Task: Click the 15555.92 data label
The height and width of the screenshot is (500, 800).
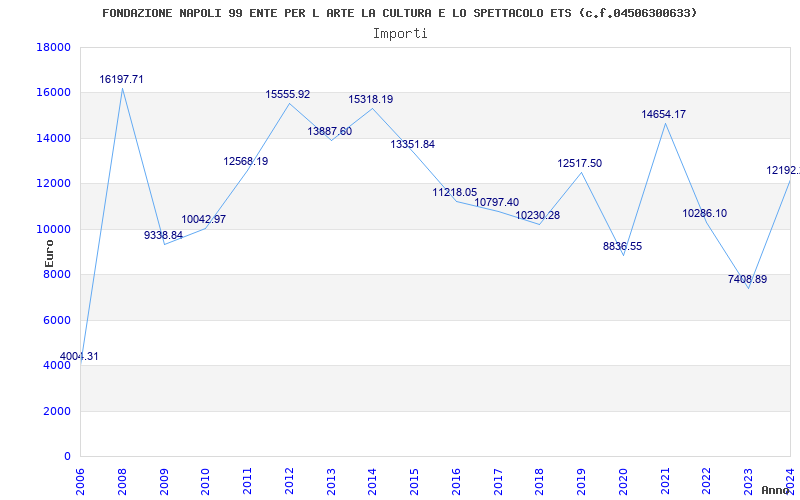Action: click(x=288, y=95)
